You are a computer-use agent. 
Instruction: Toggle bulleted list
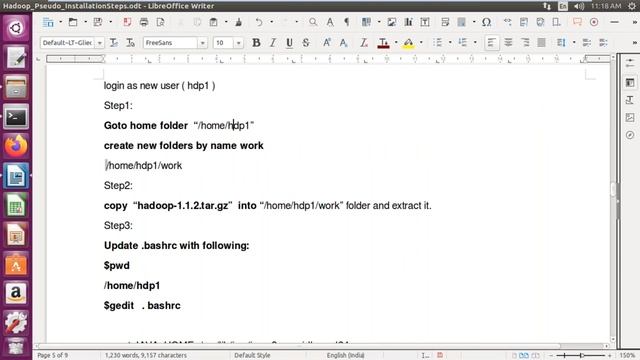(x=437, y=42)
